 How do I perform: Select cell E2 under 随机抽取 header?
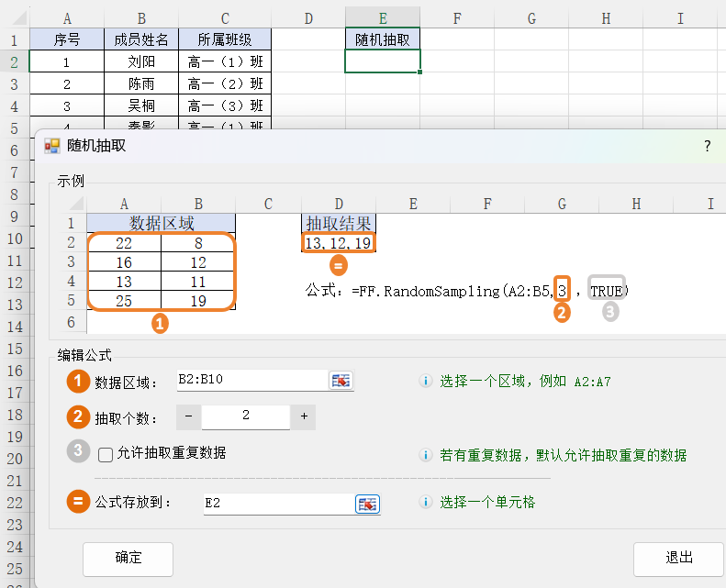pyautogui.click(x=383, y=61)
